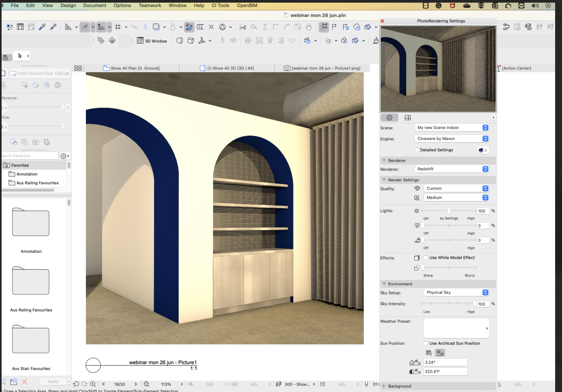
Task: Enable Use White Model Effect checkbox
Action: [426, 257]
